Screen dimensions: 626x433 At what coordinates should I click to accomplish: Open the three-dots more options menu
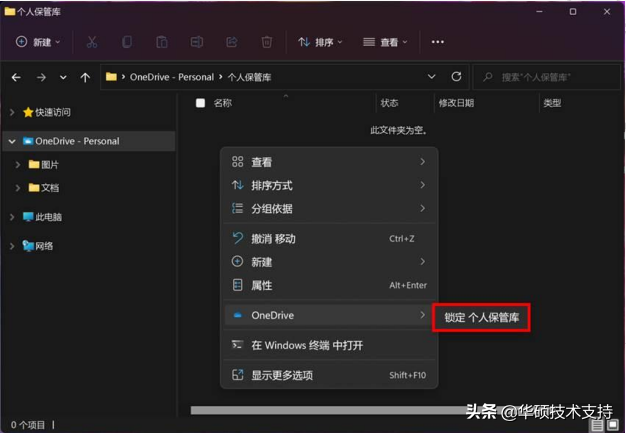[438, 42]
